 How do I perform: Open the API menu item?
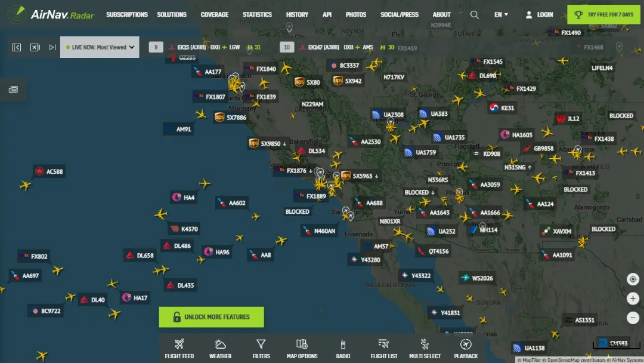click(x=327, y=15)
